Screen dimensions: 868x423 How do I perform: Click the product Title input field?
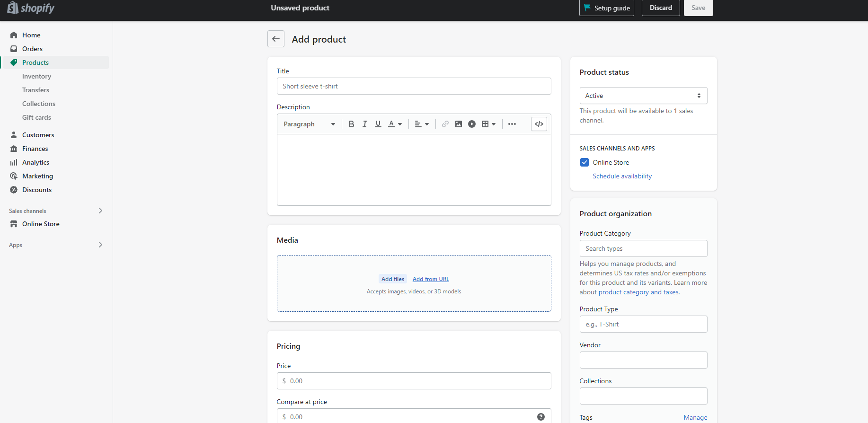tap(414, 86)
